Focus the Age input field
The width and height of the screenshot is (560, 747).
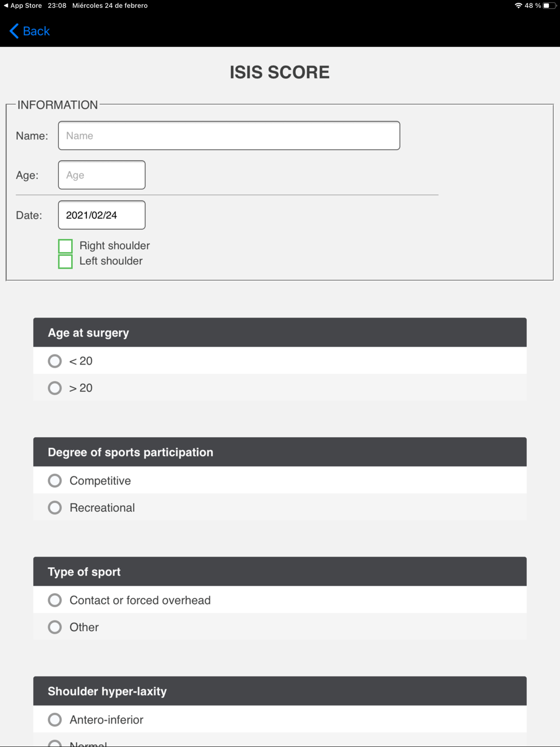click(x=102, y=175)
